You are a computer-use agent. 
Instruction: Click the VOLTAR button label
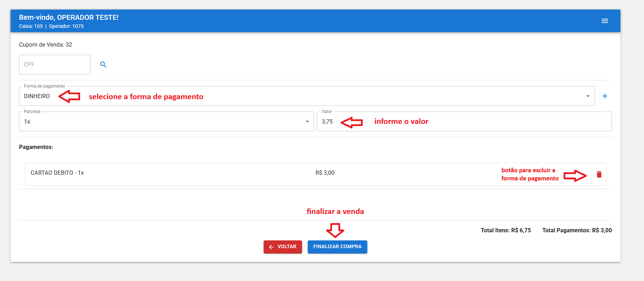click(x=287, y=247)
